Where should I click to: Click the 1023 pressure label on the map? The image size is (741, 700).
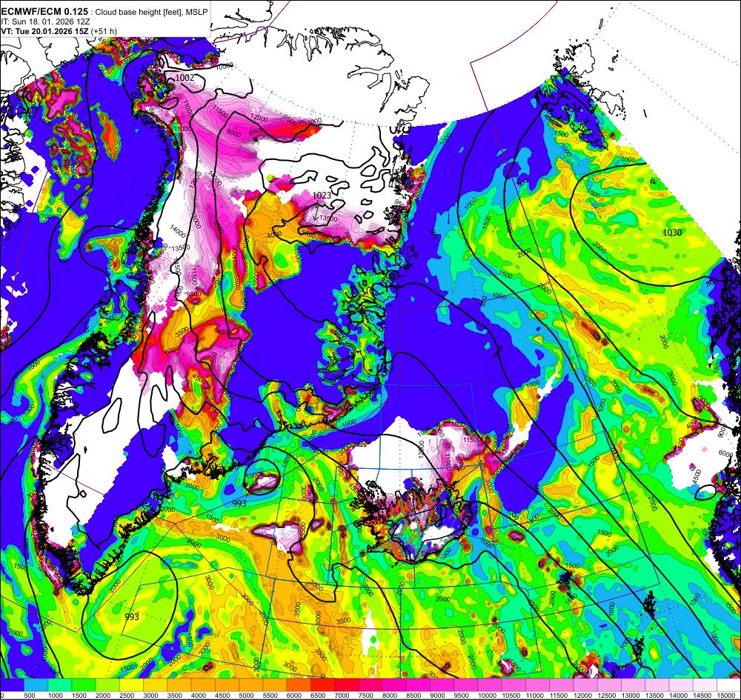click(322, 195)
